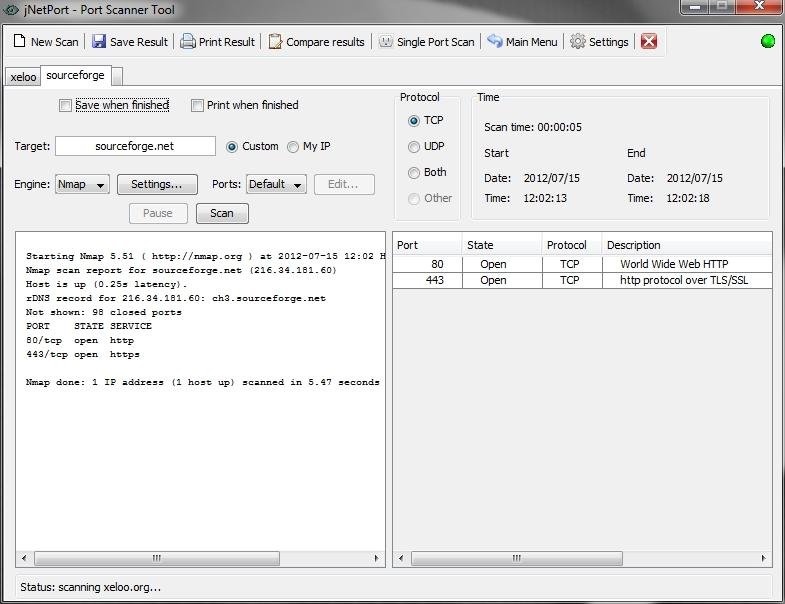Viewport: 785px width, 604px height.
Task: Choose TCP protocol radio button
Action: pyautogui.click(x=414, y=121)
